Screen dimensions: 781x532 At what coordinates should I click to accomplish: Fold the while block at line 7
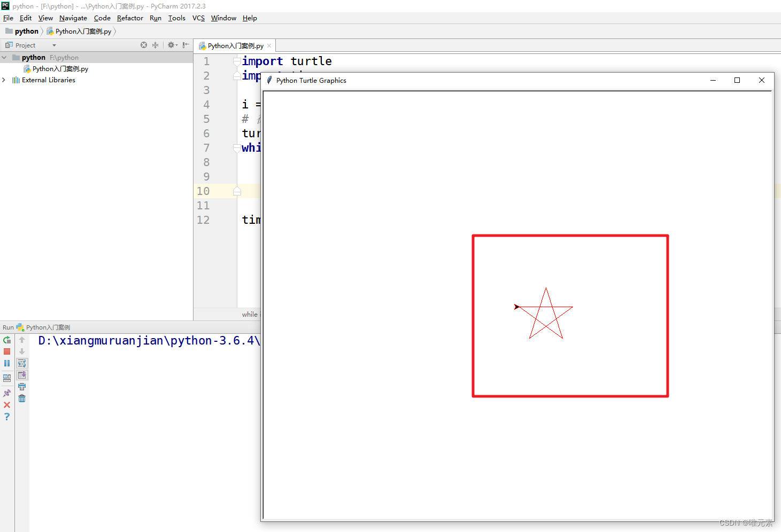[237, 148]
